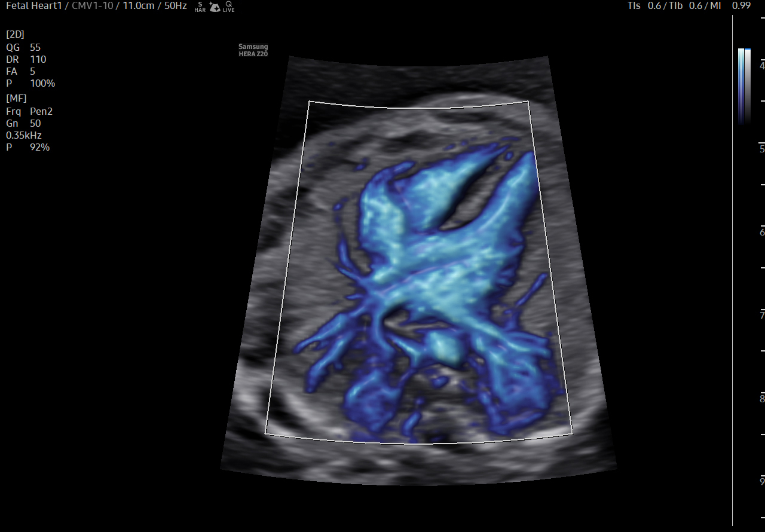The height and width of the screenshot is (532, 765).
Task: Click depth scale marker '7'
Action: pos(762,315)
